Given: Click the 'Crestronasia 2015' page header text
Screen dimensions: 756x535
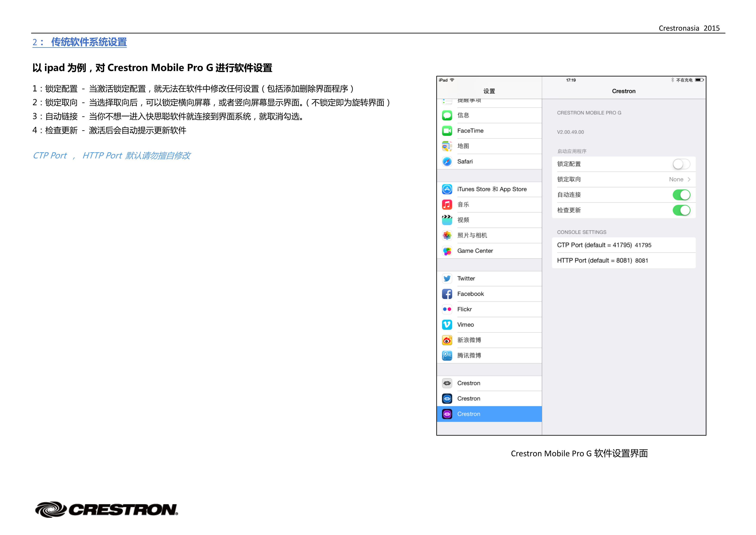Looking at the screenshot, I should click(x=689, y=28).
